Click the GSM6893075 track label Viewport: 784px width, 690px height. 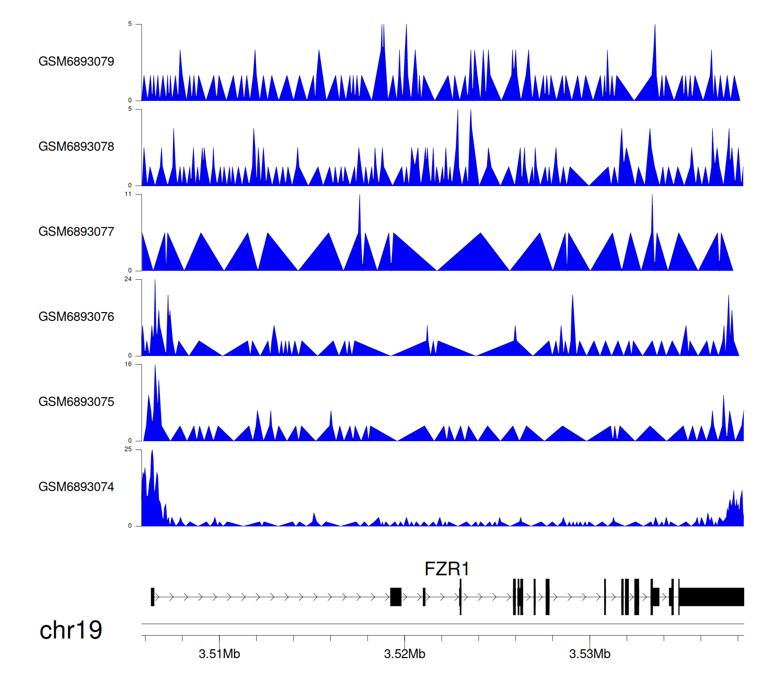point(76,402)
